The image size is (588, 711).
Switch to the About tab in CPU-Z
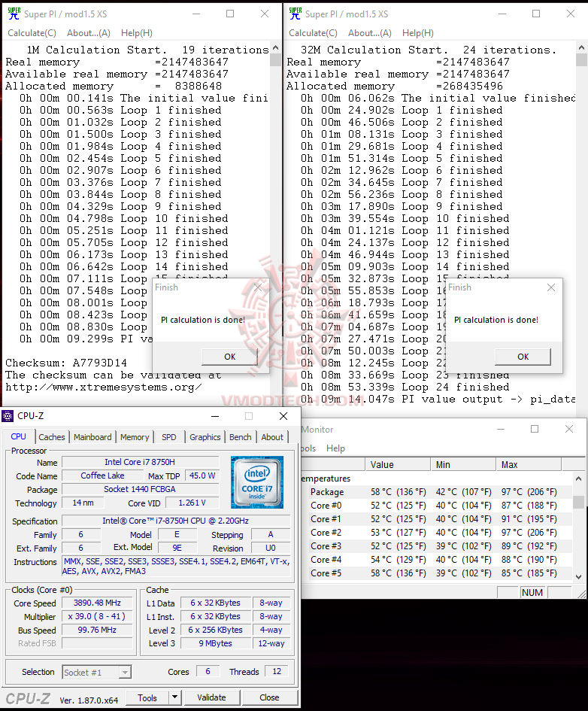point(272,437)
